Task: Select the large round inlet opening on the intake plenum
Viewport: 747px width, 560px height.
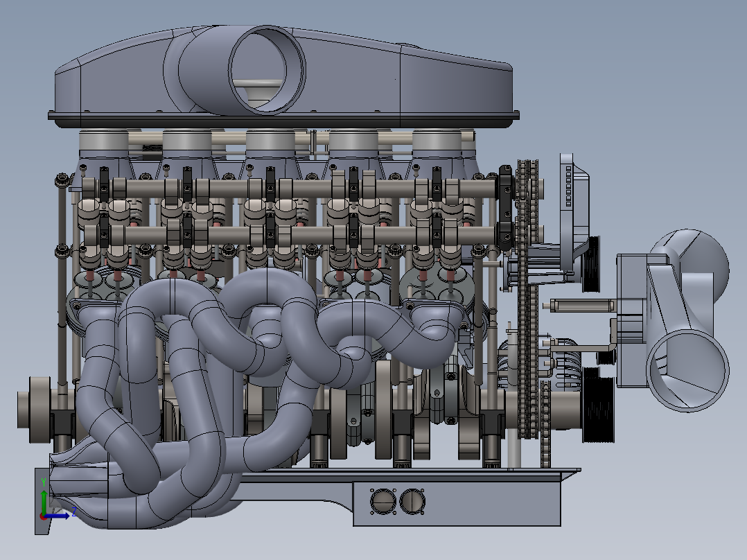Action: (266, 70)
